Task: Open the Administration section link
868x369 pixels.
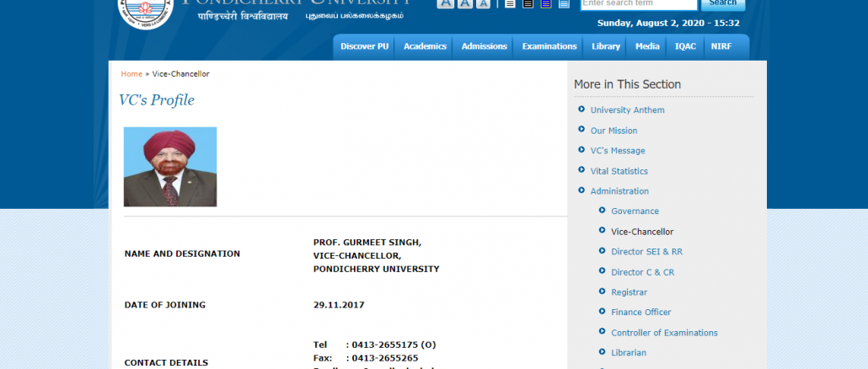Action: (x=619, y=191)
